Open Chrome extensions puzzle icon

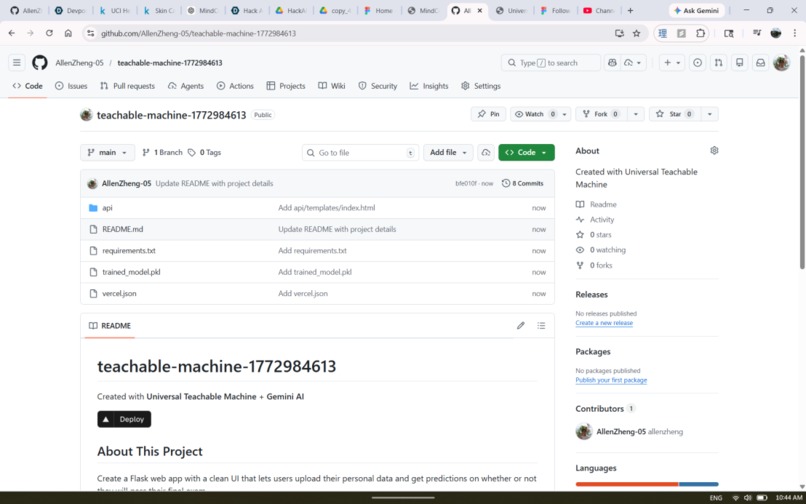(x=700, y=33)
